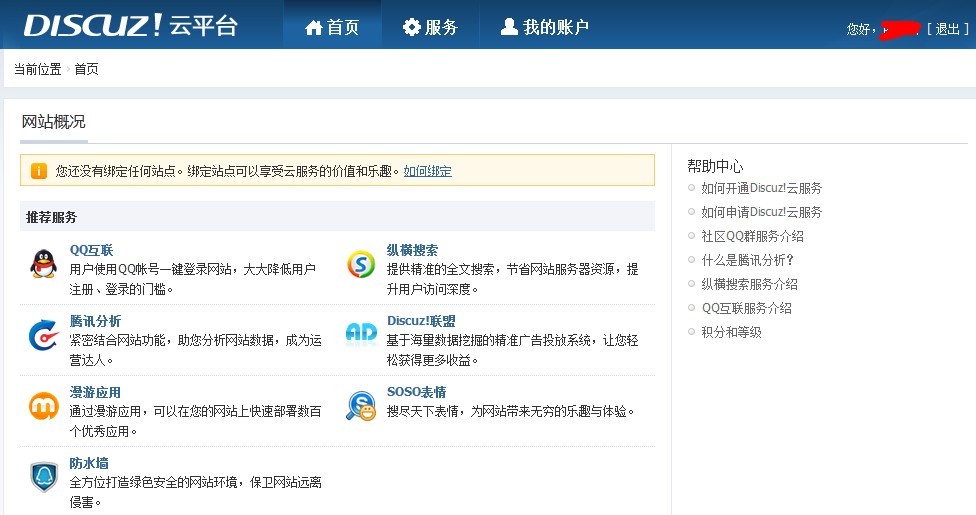Image resolution: width=976 pixels, height=515 pixels.
Task: Click the 退出 logout link
Action: 947,29
